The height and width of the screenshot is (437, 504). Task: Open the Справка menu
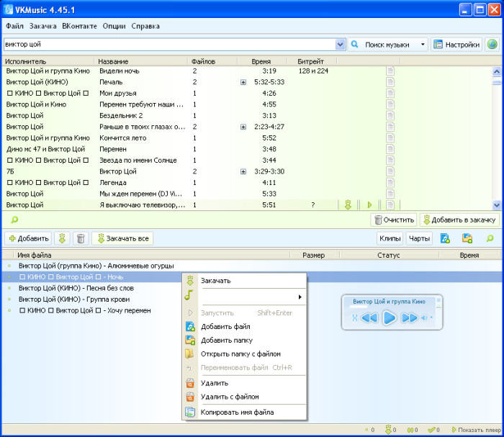pos(145,26)
